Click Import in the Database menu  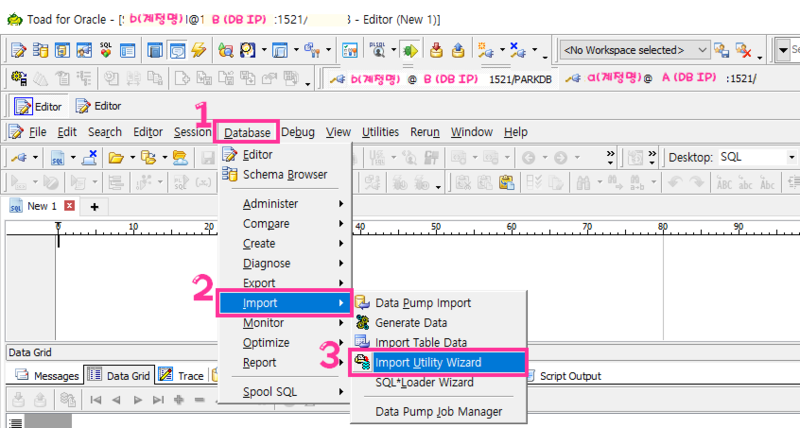(x=285, y=303)
